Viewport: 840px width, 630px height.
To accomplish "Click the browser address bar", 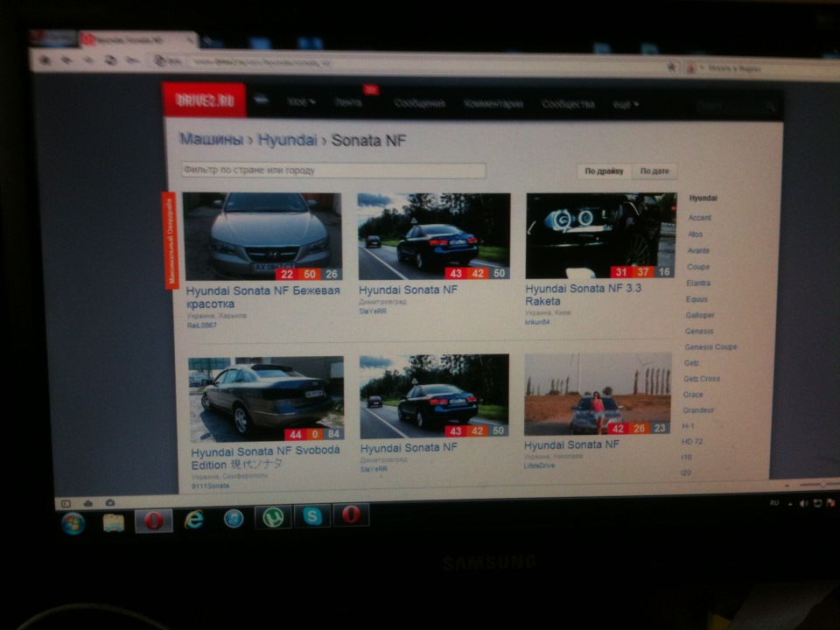I will (412, 63).
